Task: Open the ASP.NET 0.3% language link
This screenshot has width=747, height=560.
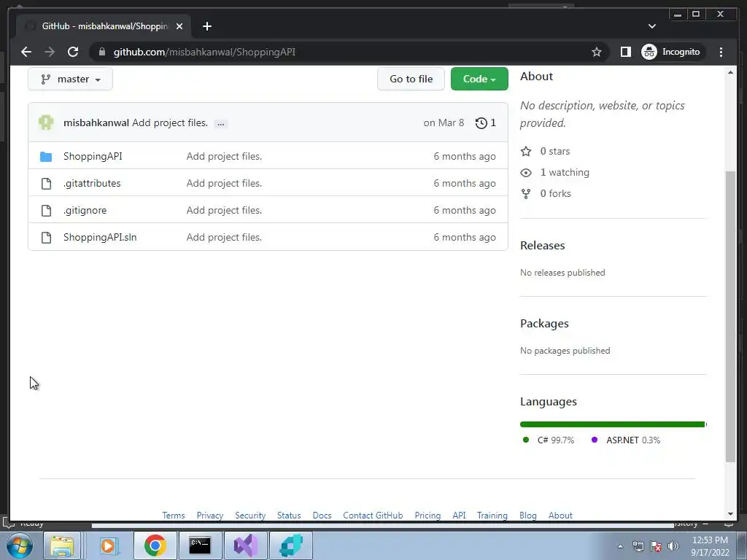Action: pos(633,440)
